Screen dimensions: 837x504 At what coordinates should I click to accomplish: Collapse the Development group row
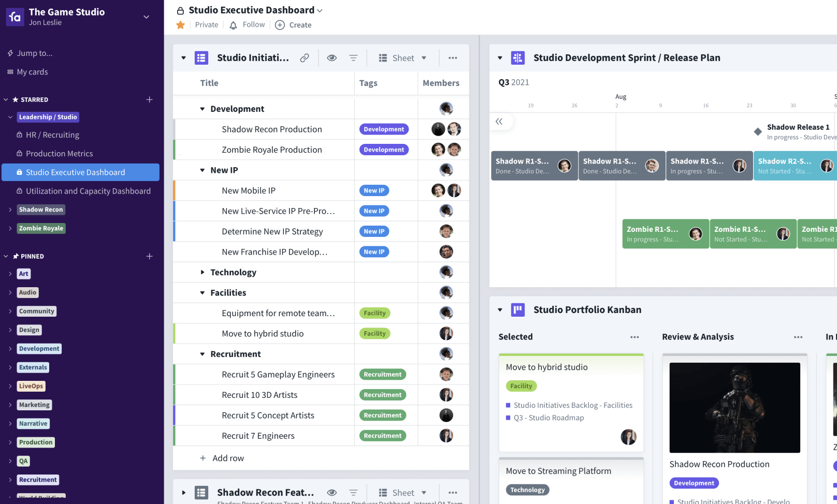click(x=203, y=109)
